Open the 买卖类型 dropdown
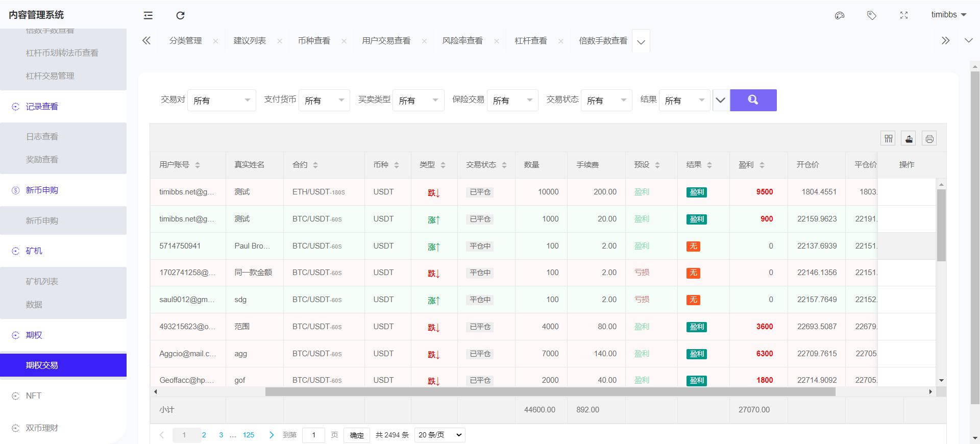The height and width of the screenshot is (444, 980). coord(418,101)
